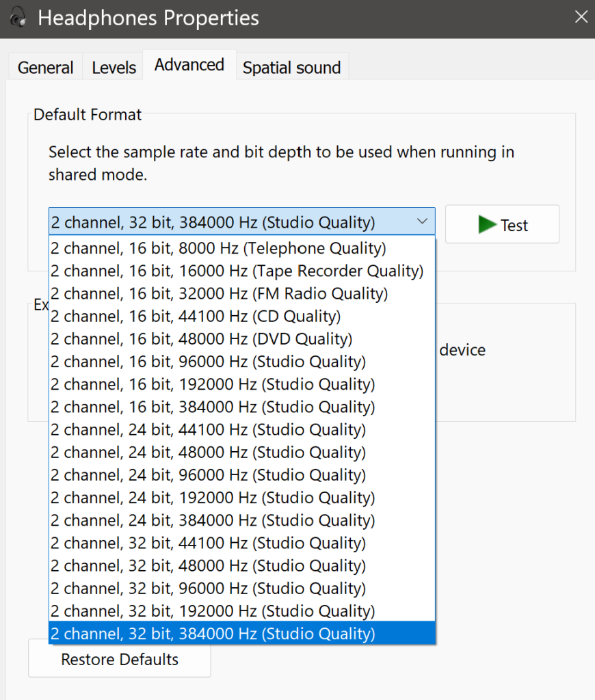Screen dimensions: 595x700
Task: Pick 2 channel, 24 bit, 44100 Hz option
Action: pyautogui.click(x=209, y=429)
